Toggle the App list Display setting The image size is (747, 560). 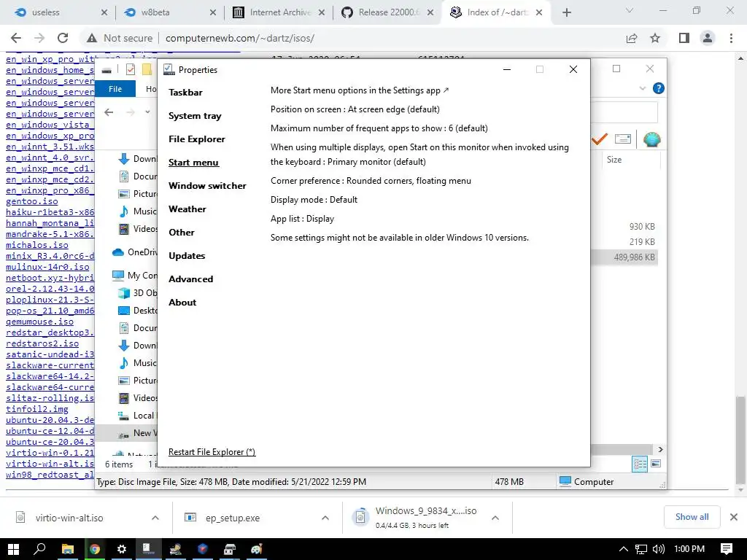(303, 219)
